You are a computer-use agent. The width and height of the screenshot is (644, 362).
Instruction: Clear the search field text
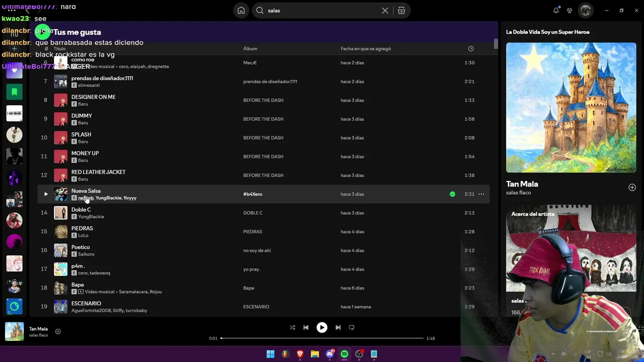point(385,11)
